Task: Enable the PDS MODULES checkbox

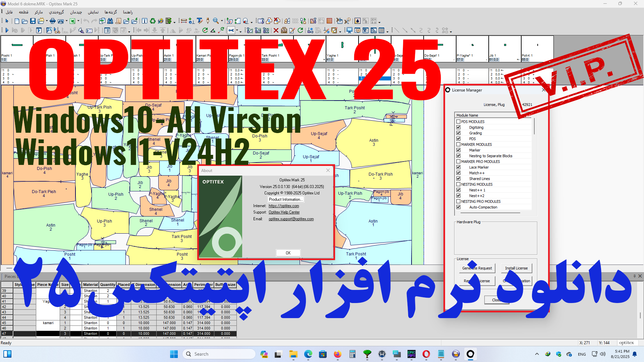Action: 459,121
